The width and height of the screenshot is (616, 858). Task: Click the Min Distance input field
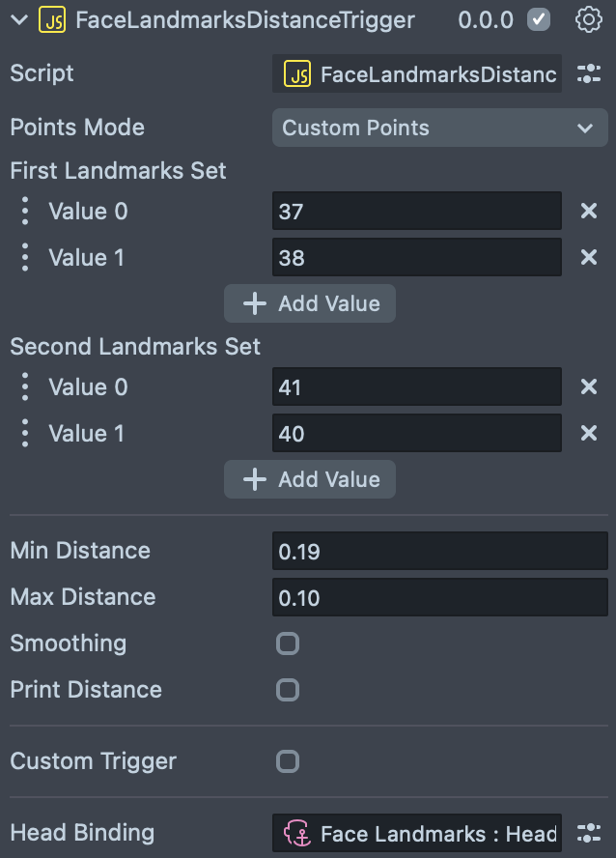click(439, 551)
